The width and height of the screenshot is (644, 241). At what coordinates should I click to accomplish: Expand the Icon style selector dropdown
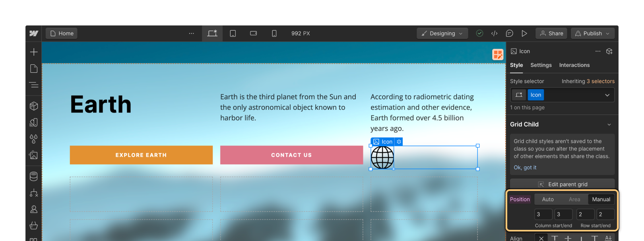pos(607,95)
